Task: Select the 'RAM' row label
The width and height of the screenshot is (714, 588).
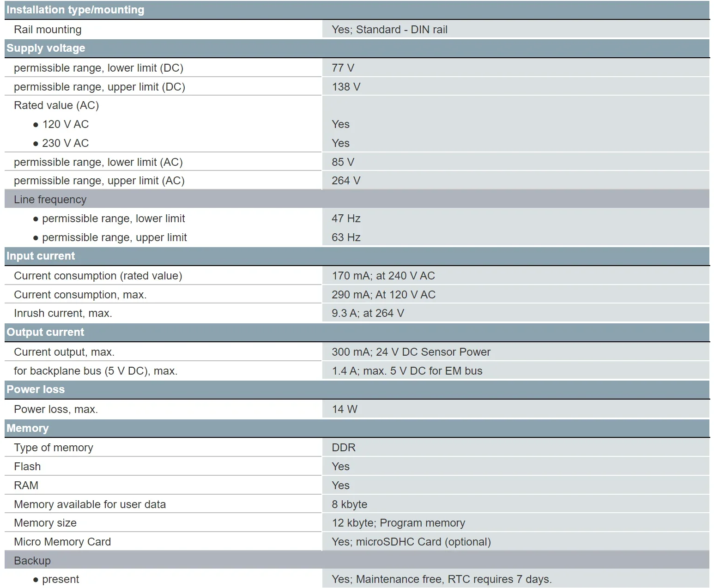Action: (x=26, y=485)
